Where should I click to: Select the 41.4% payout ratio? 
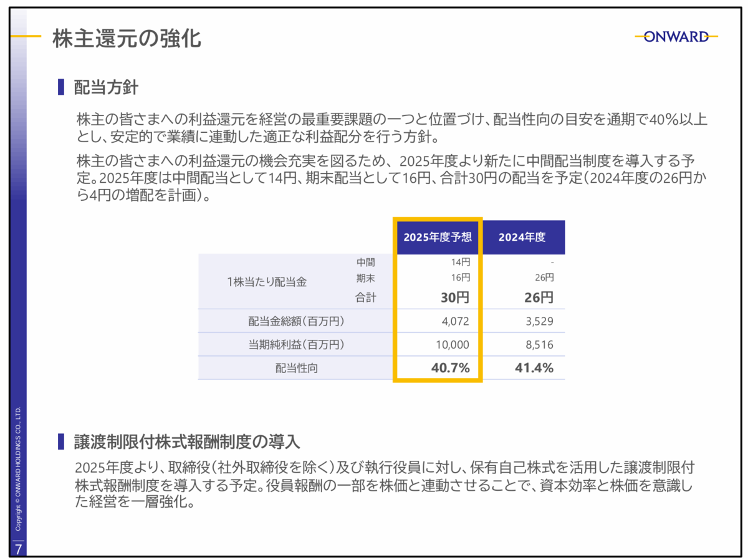534,368
